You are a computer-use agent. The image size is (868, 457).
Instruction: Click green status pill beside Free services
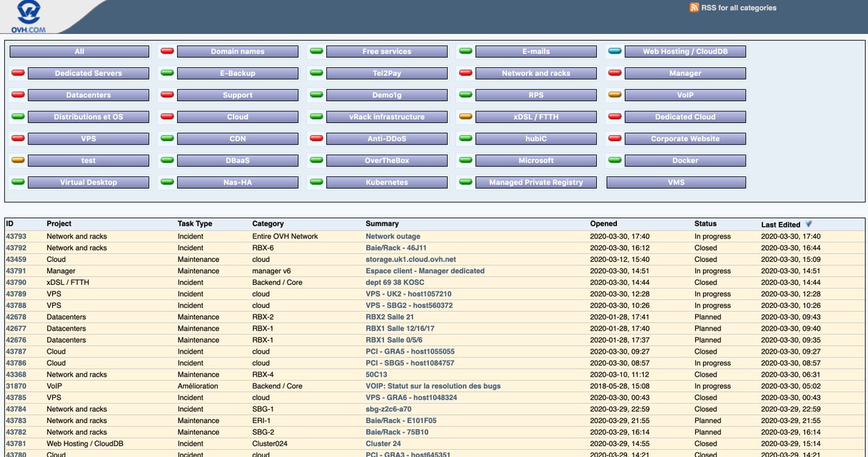tap(316, 51)
